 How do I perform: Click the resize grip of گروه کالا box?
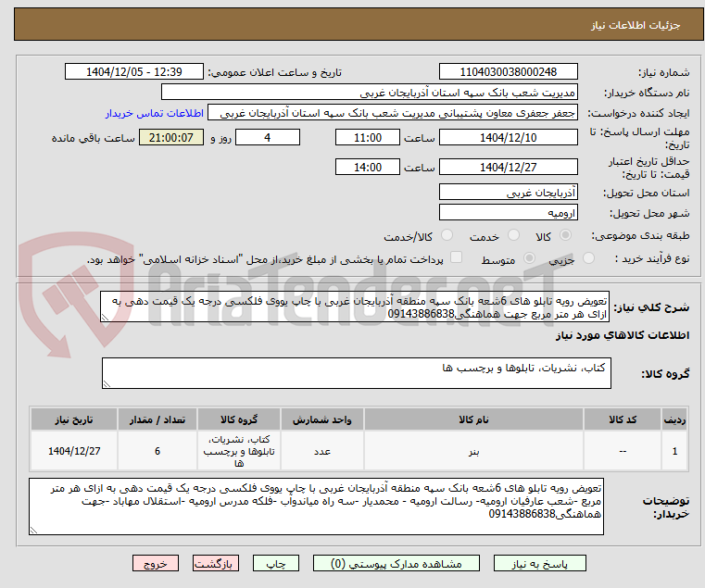pyautogui.click(x=107, y=384)
